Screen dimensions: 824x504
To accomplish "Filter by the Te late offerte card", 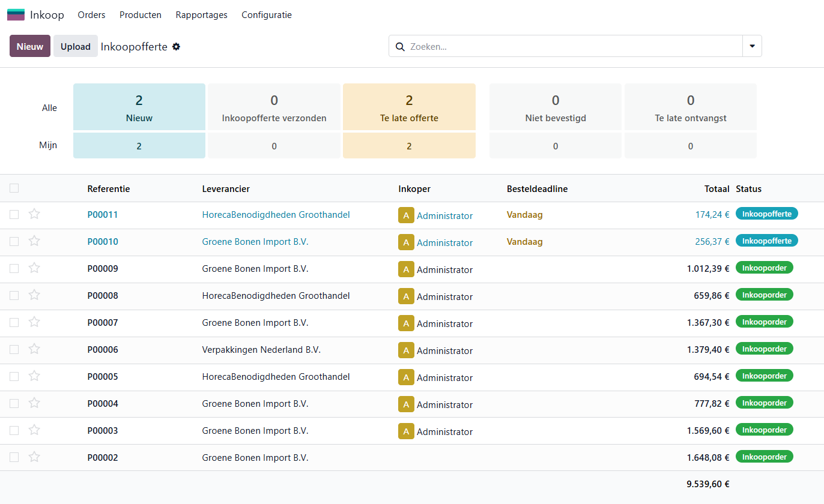I will coord(409,107).
